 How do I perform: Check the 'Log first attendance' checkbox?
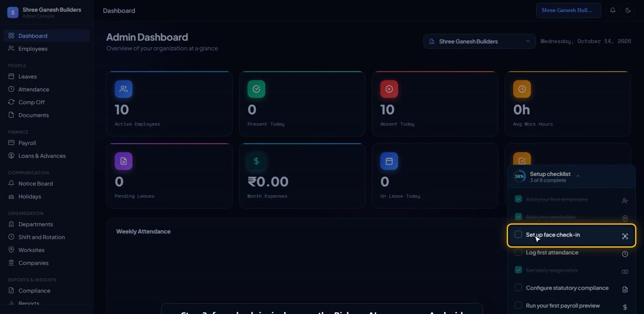(x=518, y=252)
